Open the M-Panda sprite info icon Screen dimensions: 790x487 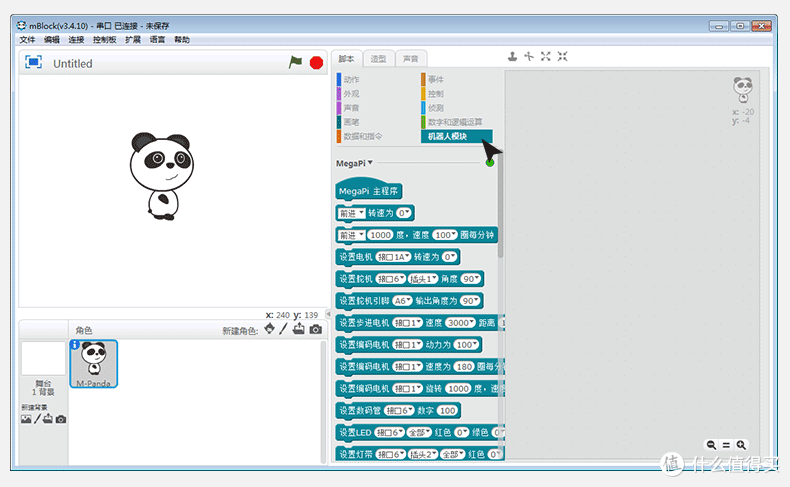click(x=75, y=344)
